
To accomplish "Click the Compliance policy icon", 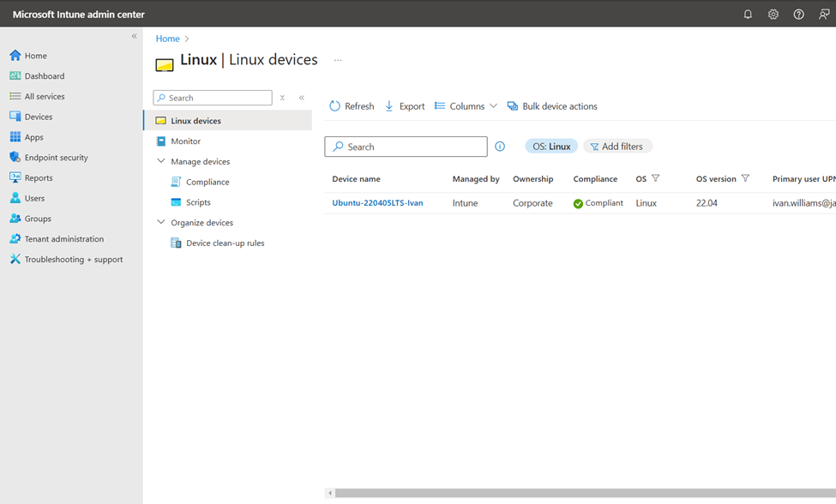I will coord(176,182).
